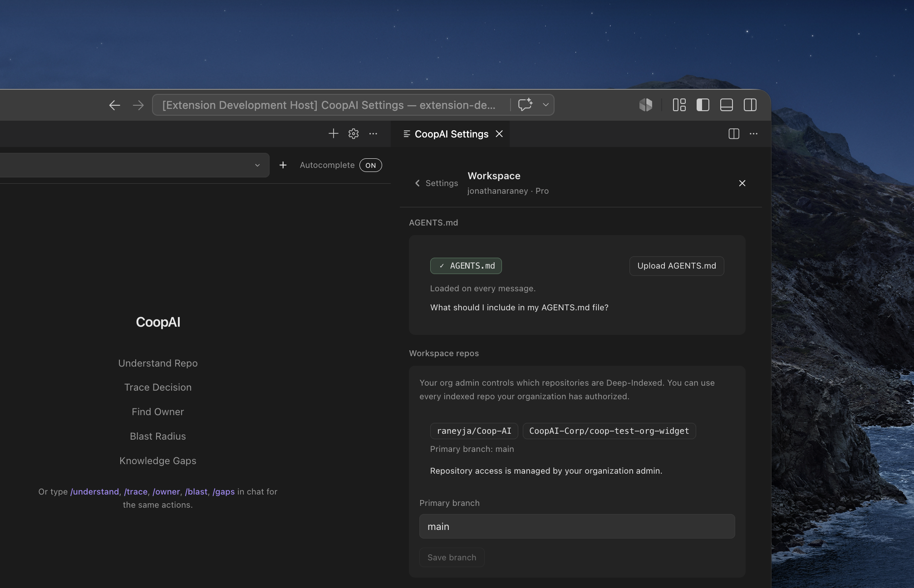Go back to Settings
The width and height of the screenshot is (914, 588).
point(436,183)
